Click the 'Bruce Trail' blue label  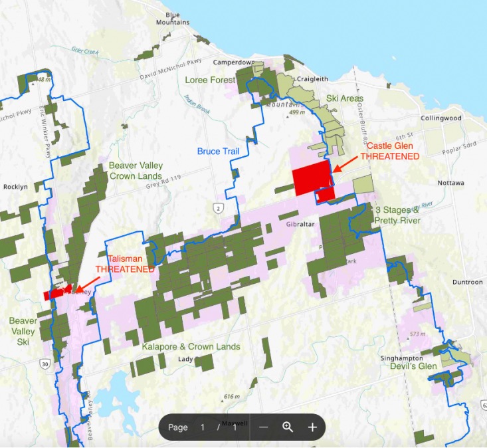point(219,152)
